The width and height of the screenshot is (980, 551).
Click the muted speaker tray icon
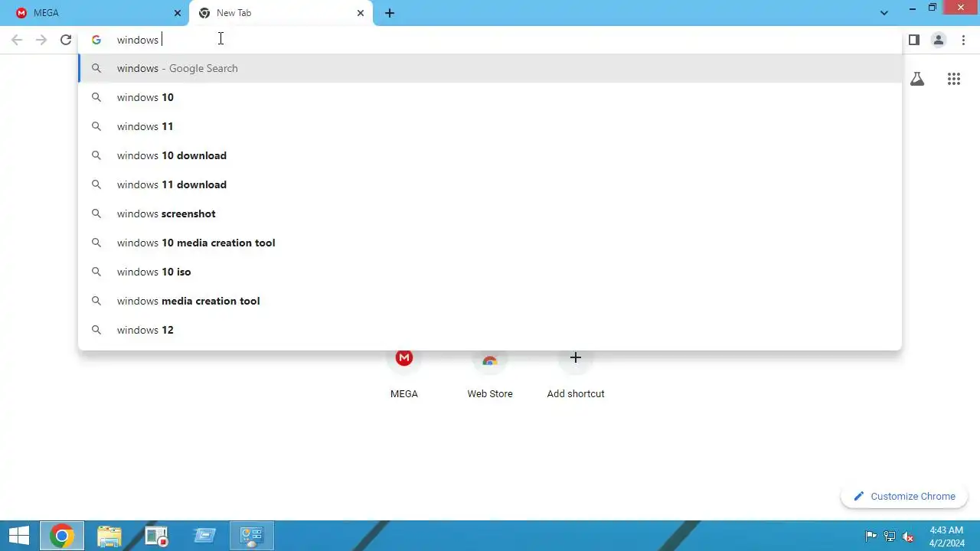[x=909, y=536]
